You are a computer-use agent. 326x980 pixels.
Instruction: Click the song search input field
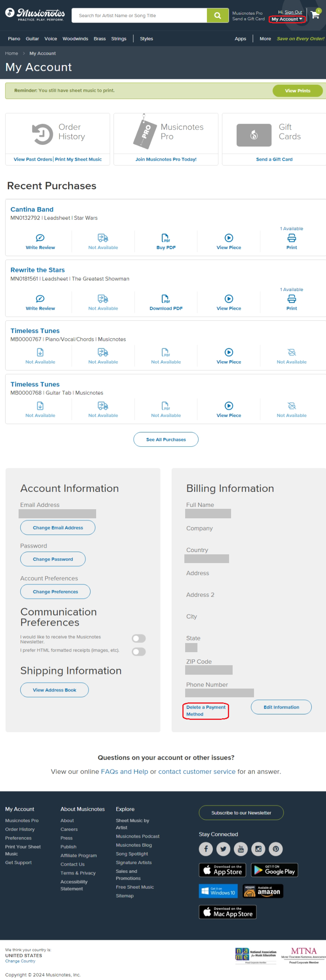pos(139,15)
